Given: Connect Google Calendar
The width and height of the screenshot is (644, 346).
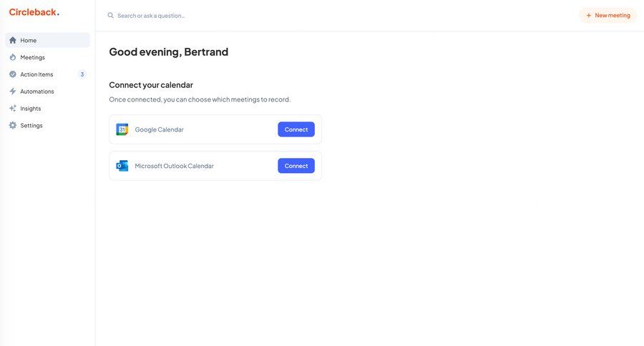Looking at the screenshot, I should click(296, 129).
